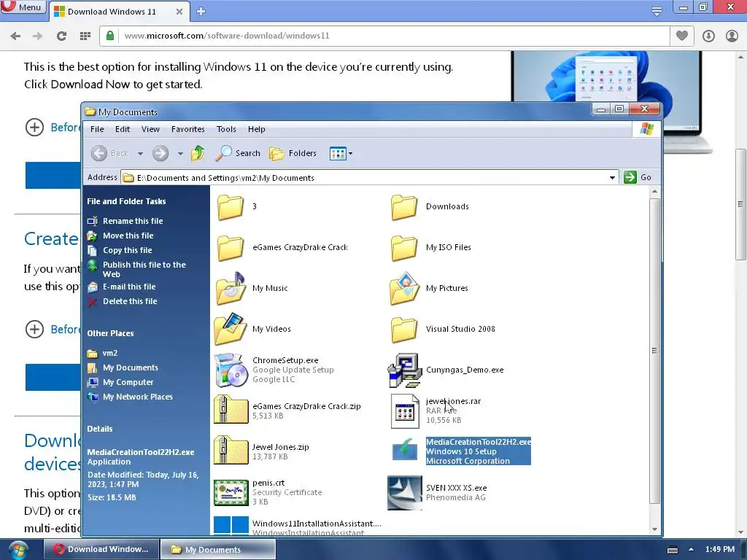Add page to bookmarks heart icon
The width and height of the screenshot is (747, 560).
point(682,36)
